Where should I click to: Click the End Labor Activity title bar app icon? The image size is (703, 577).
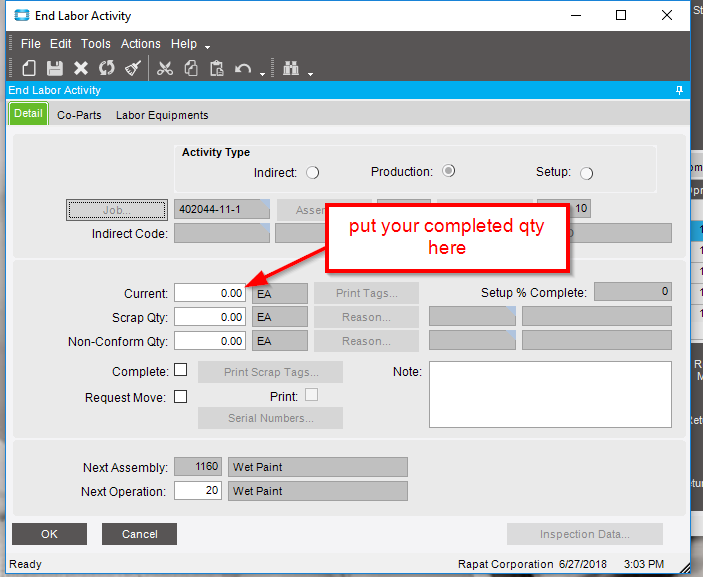[x=22, y=16]
